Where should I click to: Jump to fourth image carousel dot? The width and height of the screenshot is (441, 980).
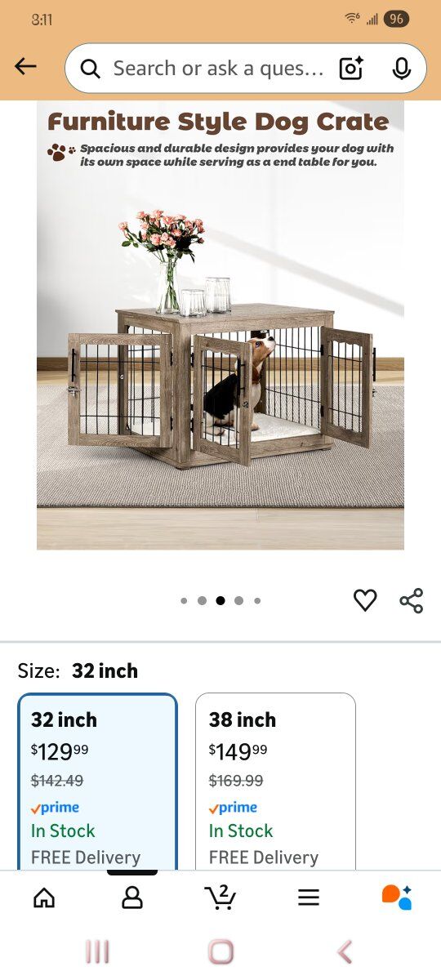(238, 601)
